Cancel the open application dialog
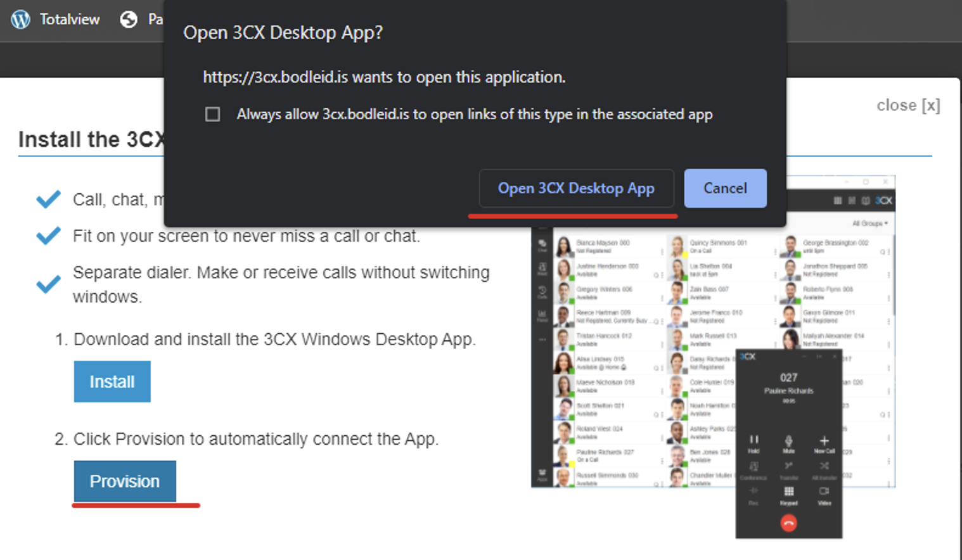962x560 pixels. pos(725,188)
